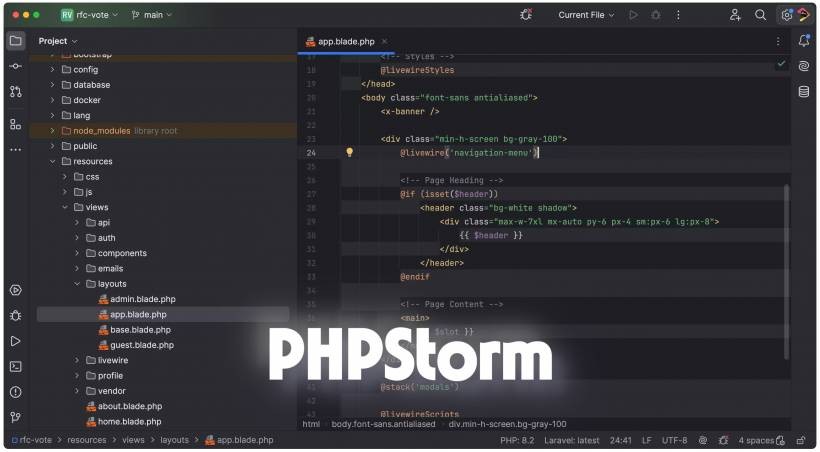820x452 pixels.
Task: Start listening for PHP debug connections
Action: coord(526,15)
